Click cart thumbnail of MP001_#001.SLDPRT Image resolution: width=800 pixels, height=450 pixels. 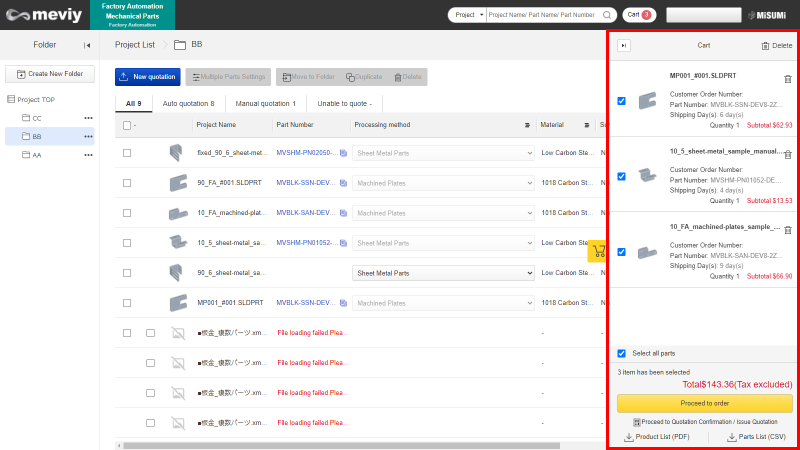coord(647,101)
